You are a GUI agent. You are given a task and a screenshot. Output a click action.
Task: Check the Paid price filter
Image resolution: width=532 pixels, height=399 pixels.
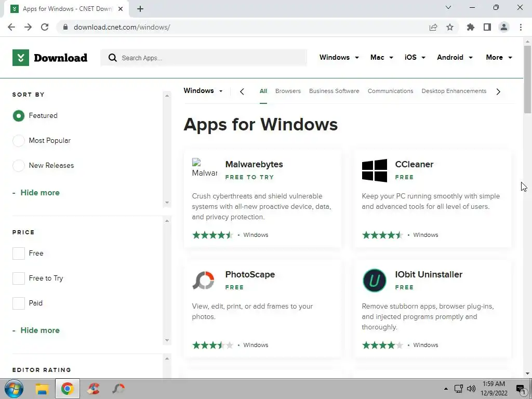click(x=19, y=303)
